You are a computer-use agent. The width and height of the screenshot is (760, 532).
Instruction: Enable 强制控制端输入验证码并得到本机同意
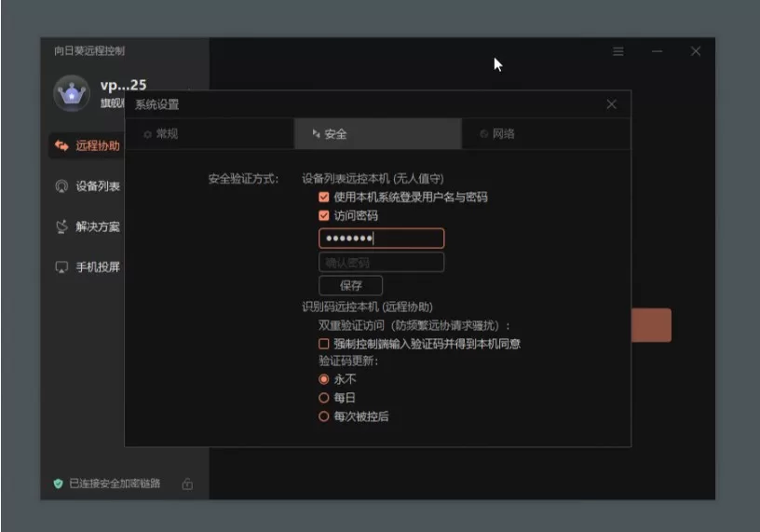pos(324,344)
